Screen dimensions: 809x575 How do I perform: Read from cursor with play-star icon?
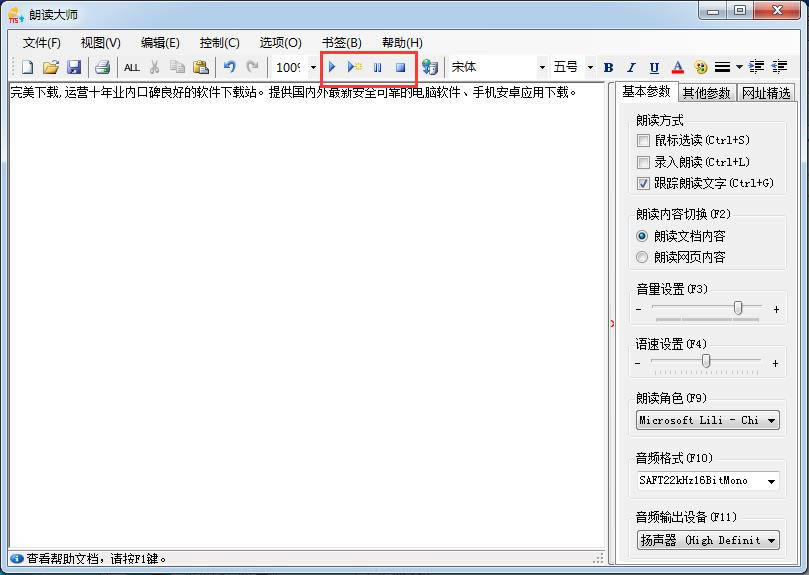click(x=354, y=67)
